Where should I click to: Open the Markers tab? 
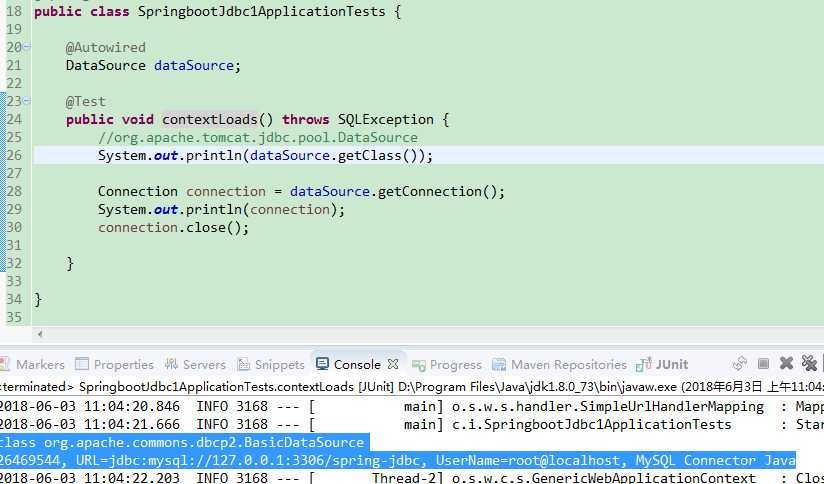[x=33, y=364]
